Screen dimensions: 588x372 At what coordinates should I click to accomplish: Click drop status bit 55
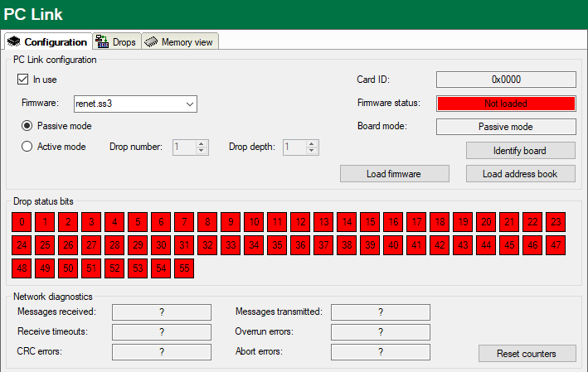[x=184, y=268]
